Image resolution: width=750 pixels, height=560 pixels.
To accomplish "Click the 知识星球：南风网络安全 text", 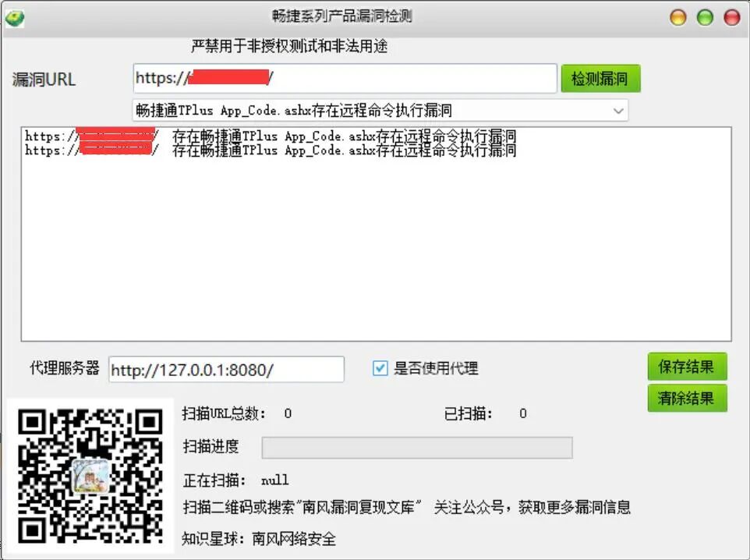I will tap(259, 539).
